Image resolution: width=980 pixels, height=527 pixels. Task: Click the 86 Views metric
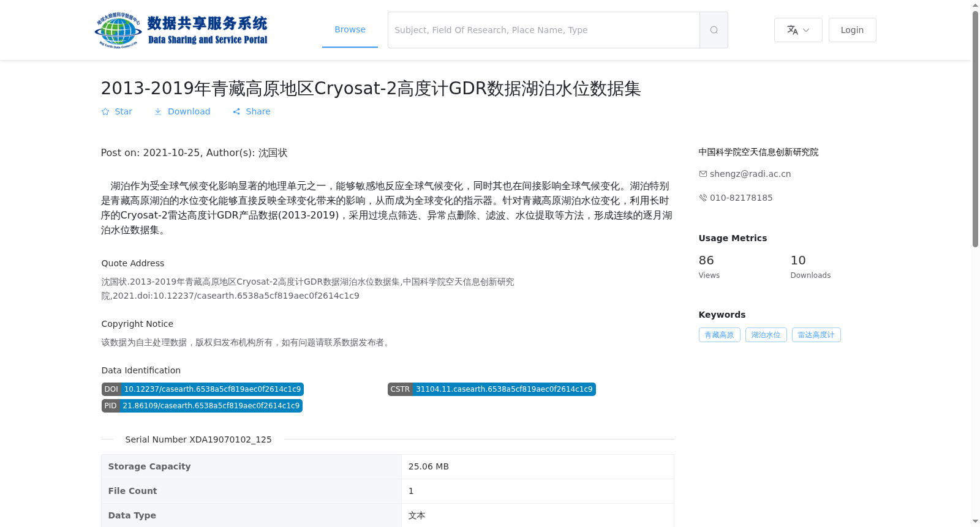click(709, 267)
